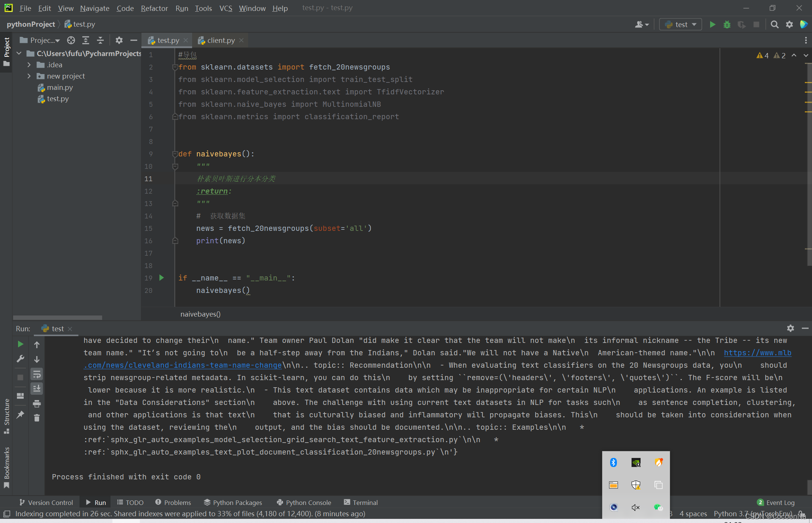
Task: Click the Debug bug icon in toolbar
Action: 727,24
